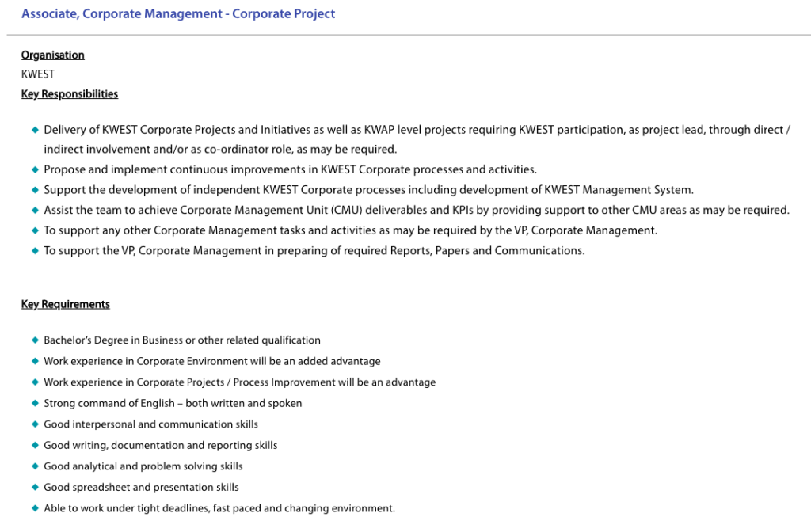Click the underlined 'Organisation' heading
Image resolution: width=811 pixels, height=532 pixels.
click(52, 55)
